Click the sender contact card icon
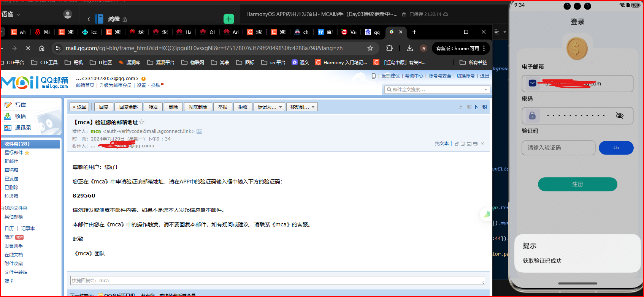This screenshot has width=644, height=297. pos(199,131)
